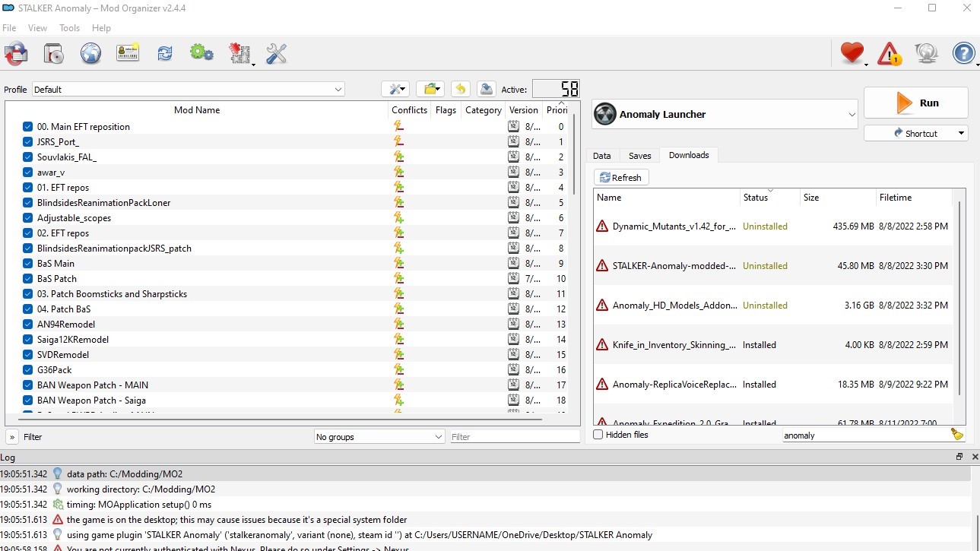Open the No groups dropdown
This screenshot has width=980, height=551.
pos(379,437)
